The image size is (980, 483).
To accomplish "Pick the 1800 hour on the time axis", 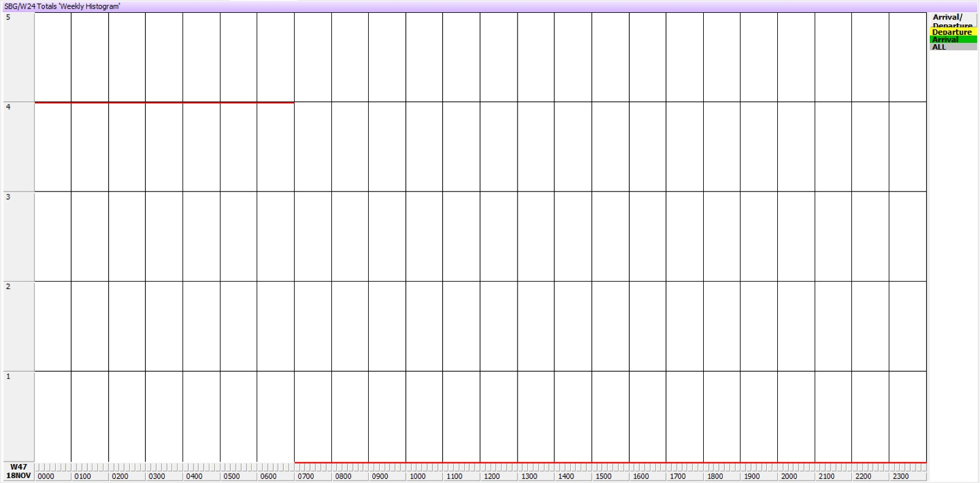I will tap(715, 476).
